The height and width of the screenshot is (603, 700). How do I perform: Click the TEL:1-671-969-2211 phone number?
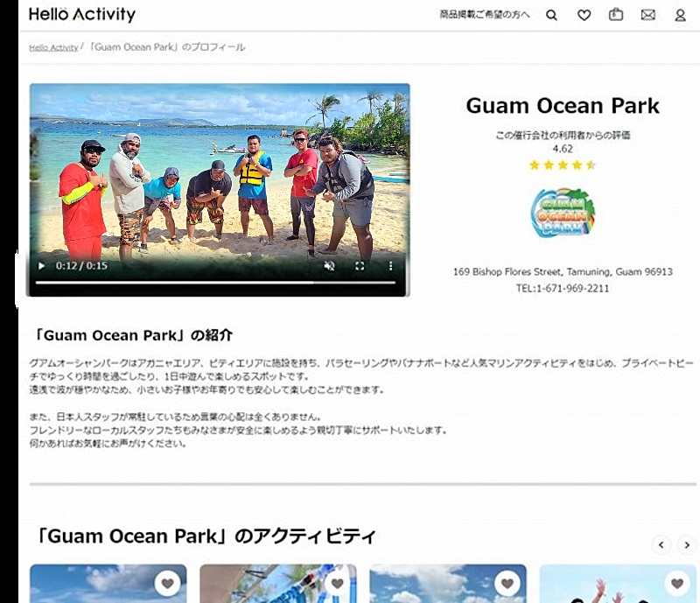pyautogui.click(x=563, y=289)
